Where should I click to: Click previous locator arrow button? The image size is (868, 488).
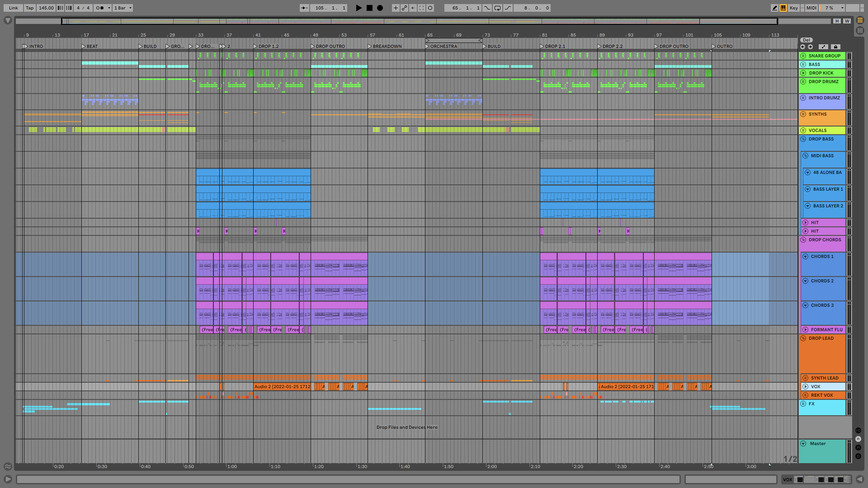[802, 47]
